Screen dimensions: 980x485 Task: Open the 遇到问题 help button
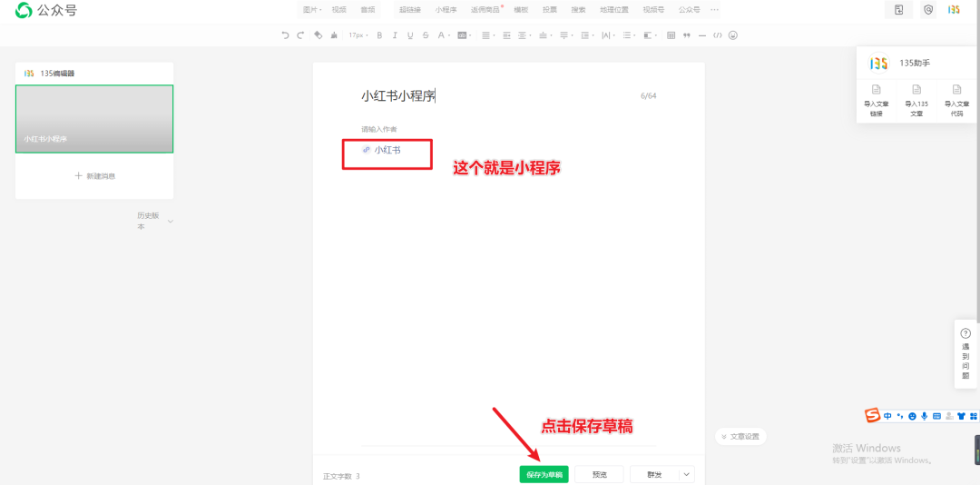[x=965, y=353]
